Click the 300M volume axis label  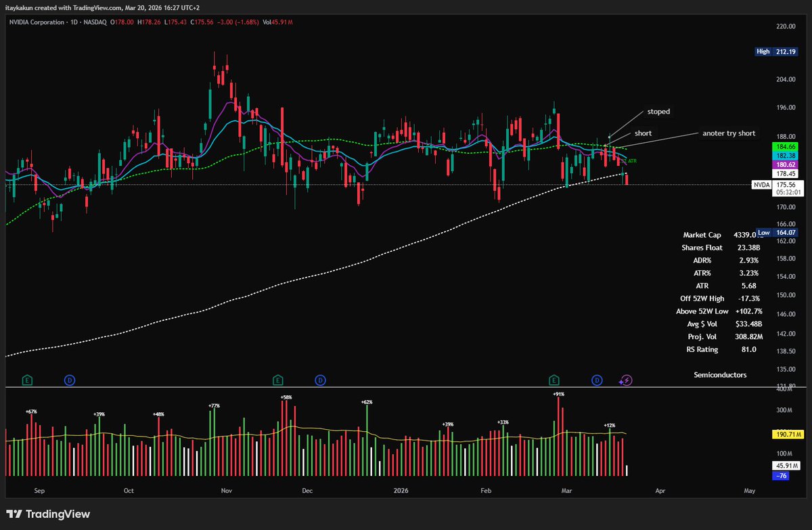(784, 410)
